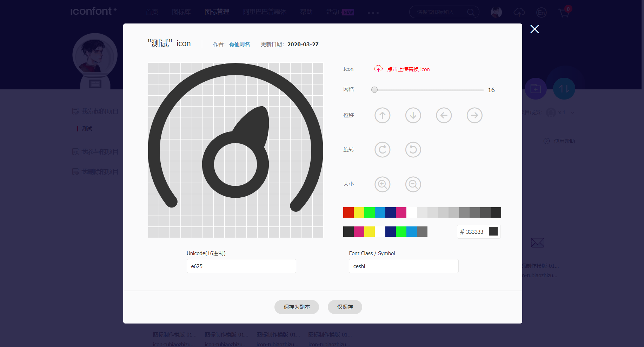The width and height of the screenshot is (644, 347).
Task: Click the search magnifier in the header search box
Action: click(x=471, y=12)
